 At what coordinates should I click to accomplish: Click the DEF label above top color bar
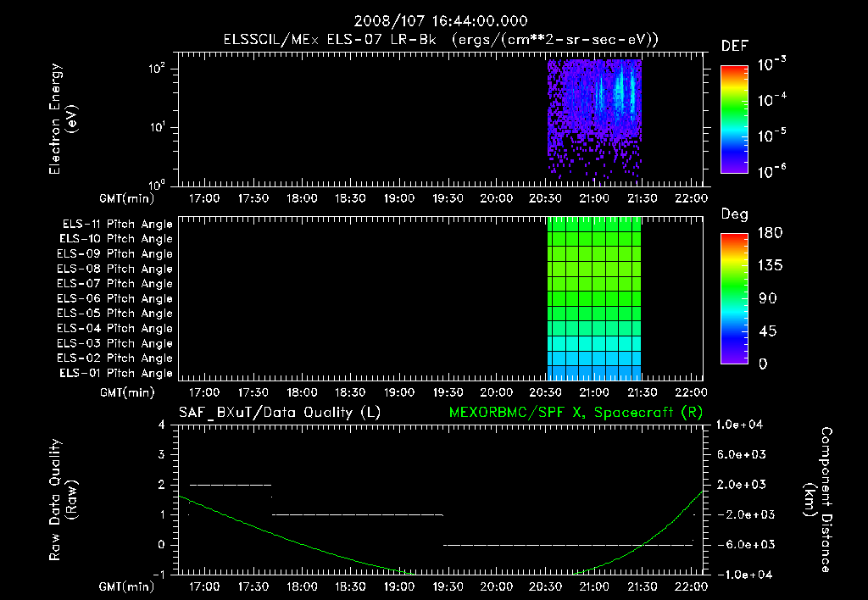[735, 47]
